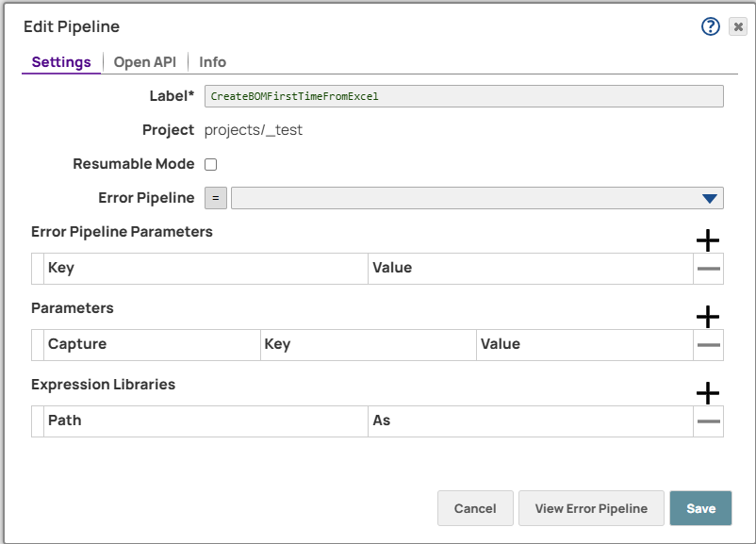756x544 pixels.
Task: Save the pipeline settings
Action: [x=700, y=508]
